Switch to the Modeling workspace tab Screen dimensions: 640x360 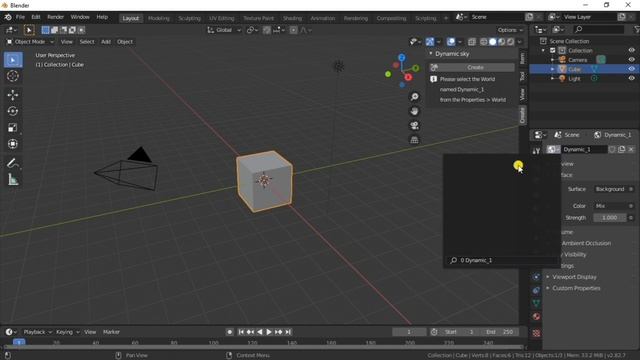coord(159,18)
